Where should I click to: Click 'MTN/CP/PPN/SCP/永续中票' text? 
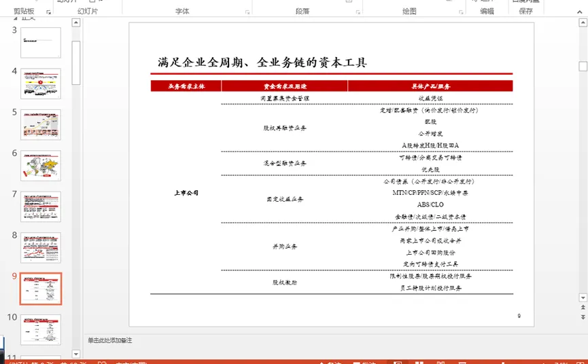pyautogui.click(x=430, y=193)
